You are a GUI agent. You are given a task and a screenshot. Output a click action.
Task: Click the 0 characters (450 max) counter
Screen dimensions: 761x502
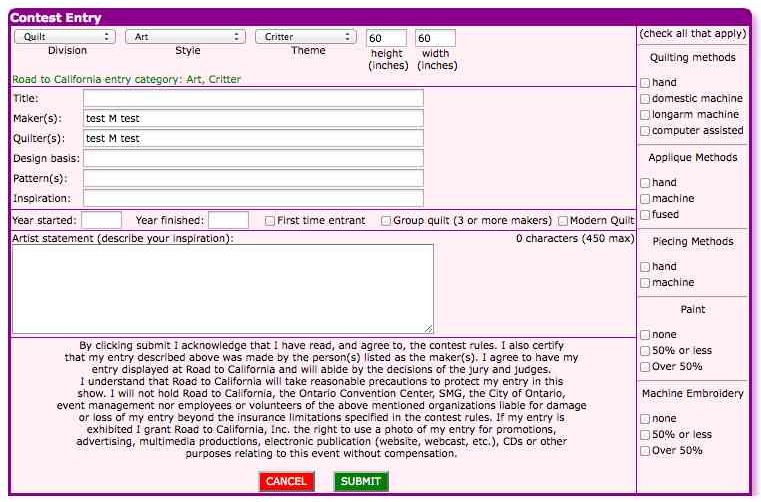coord(575,238)
